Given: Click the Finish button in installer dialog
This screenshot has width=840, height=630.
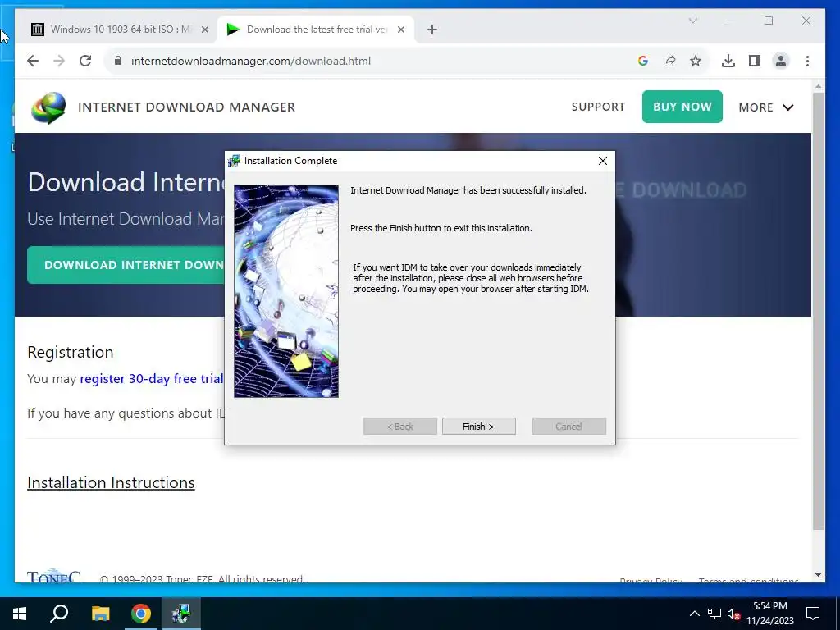Looking at the screenshot, I should (478, 427).
